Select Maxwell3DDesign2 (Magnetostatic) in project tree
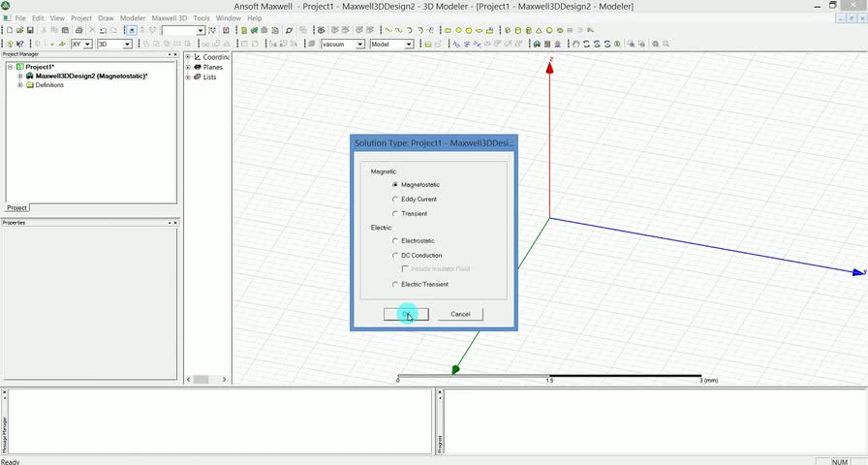868x465 pixels. coord(91,76)
